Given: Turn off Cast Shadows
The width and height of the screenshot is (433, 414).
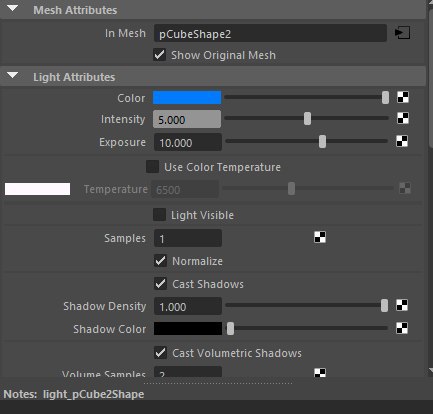Looking at the screenshot, I should 160,284.
